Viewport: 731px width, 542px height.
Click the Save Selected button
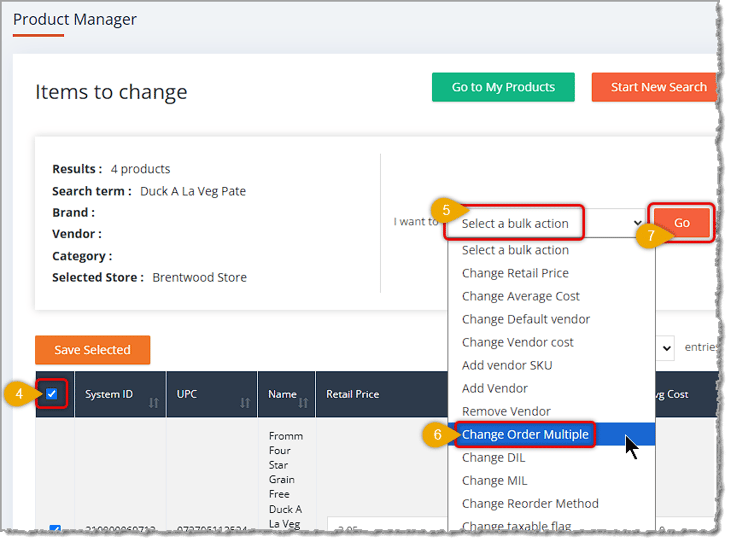pyautogui.click(x=92, y=350)
